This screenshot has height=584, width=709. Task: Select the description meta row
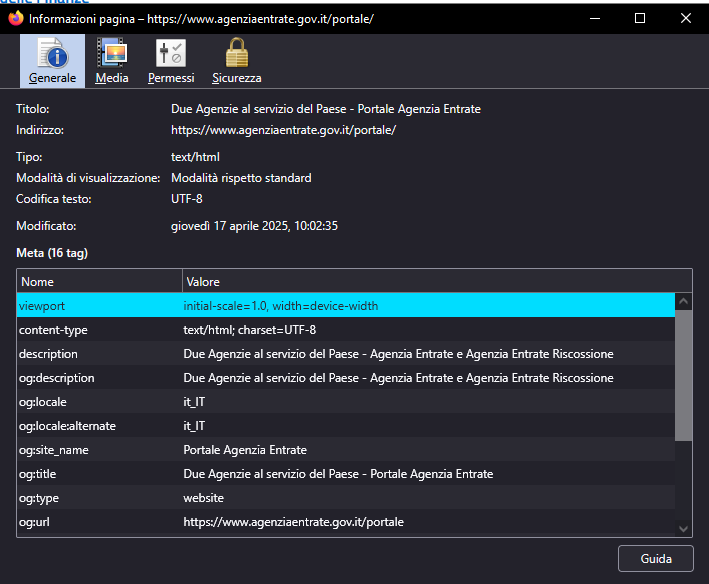click(x=346, y=354)
